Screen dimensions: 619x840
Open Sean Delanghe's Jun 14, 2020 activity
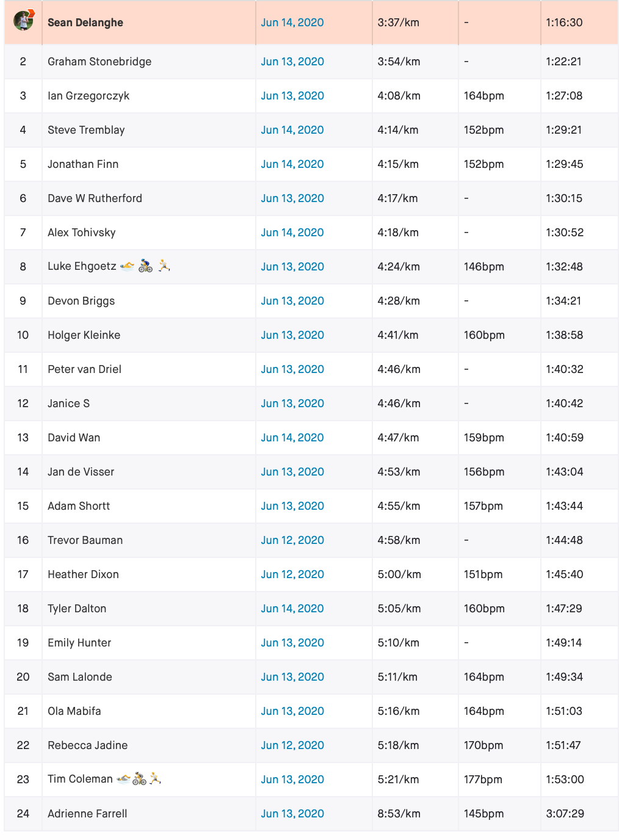point(292,23)
